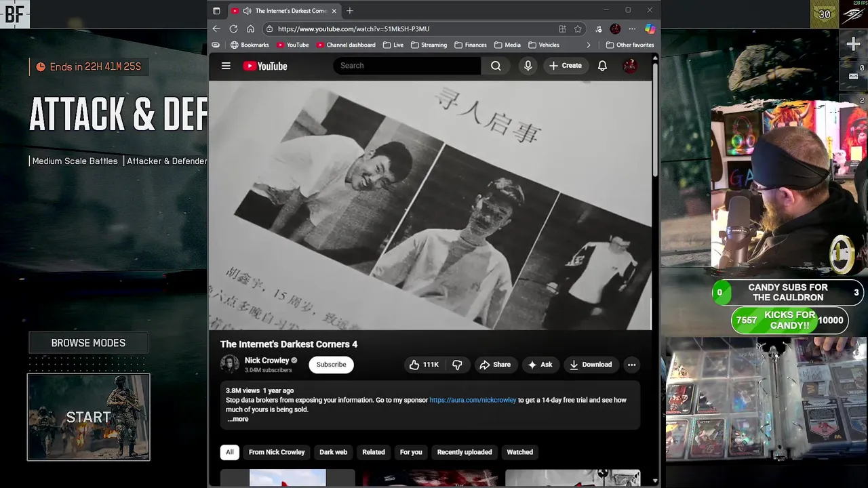The height and width of the screenshot is (488, 868).
Task: Show more favorites overflow chevron
Action: [x=588, y=45]
